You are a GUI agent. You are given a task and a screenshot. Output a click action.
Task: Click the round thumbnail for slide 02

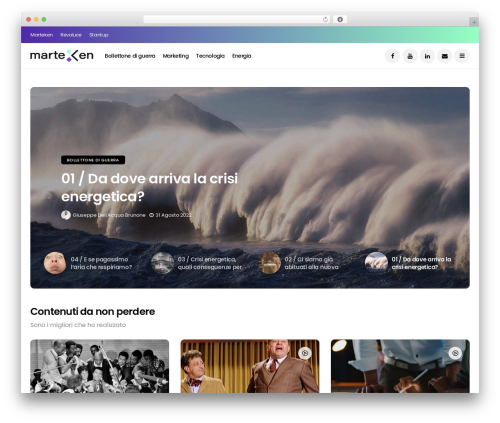269,263
